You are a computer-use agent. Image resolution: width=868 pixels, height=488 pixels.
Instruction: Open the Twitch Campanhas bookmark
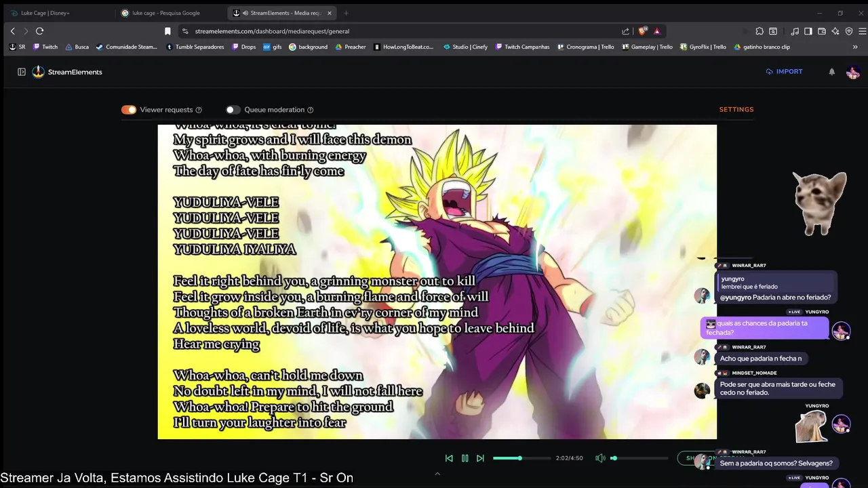coord(522,47)
